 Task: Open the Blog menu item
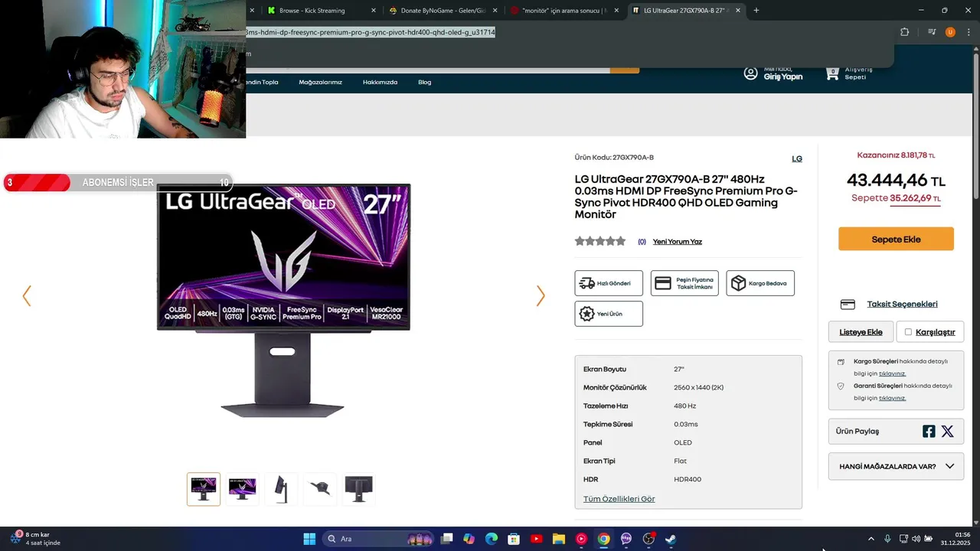click(x=424, y=82)
